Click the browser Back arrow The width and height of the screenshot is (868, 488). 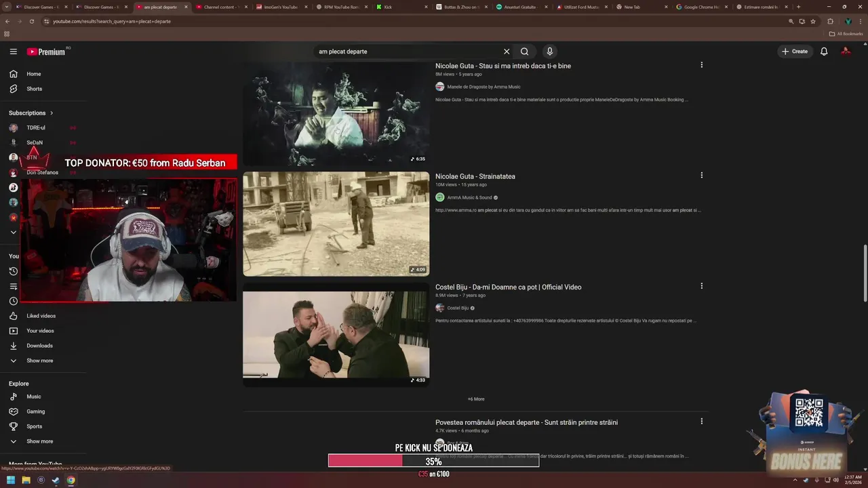[7, 21]
